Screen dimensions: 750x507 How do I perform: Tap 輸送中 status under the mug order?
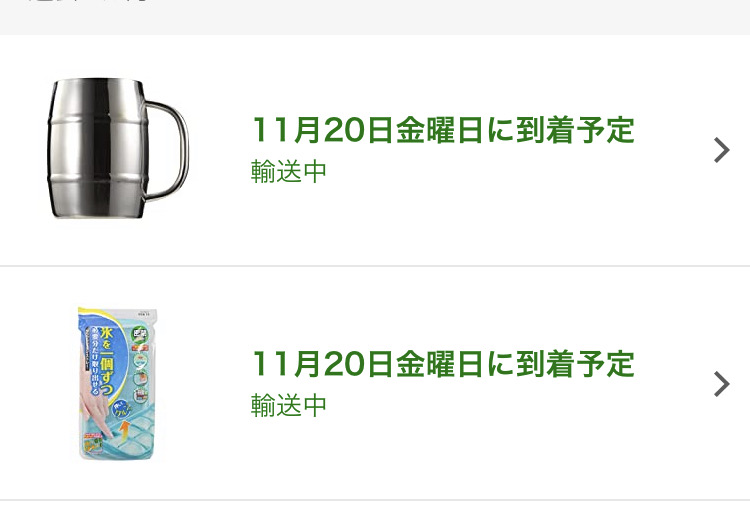[288, 171]
